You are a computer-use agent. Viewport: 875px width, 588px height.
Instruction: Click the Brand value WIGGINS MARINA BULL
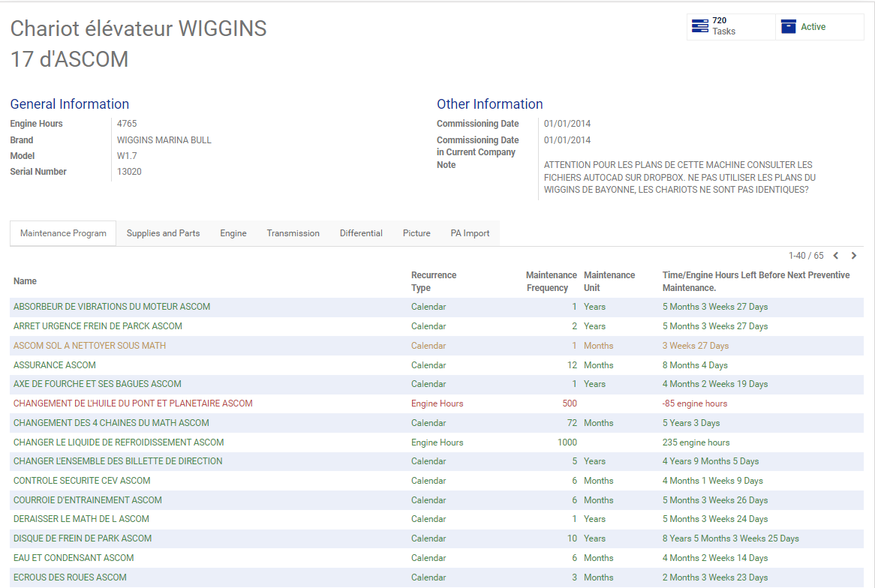point(164,140)
